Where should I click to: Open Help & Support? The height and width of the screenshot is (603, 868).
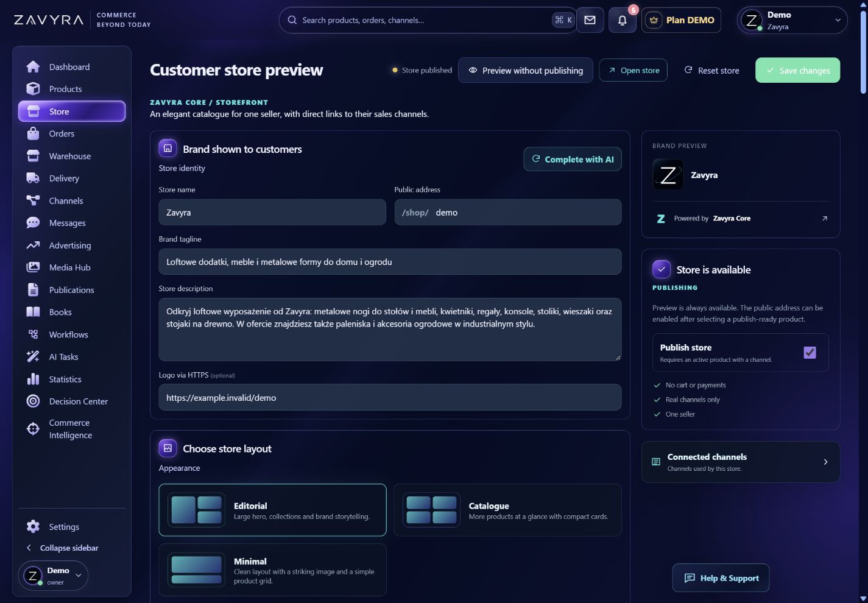point(721,578)
